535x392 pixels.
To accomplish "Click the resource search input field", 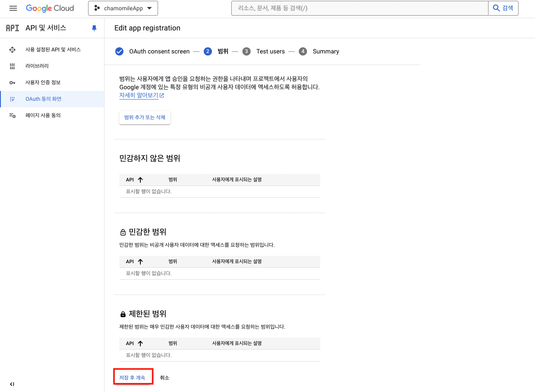I will pyautogui.click(x=359, y=8).
